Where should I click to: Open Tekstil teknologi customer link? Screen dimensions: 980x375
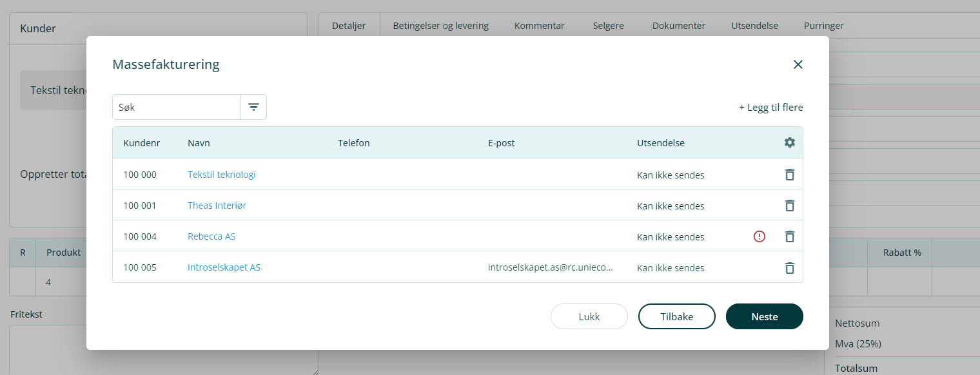click(x=221, y=175)
